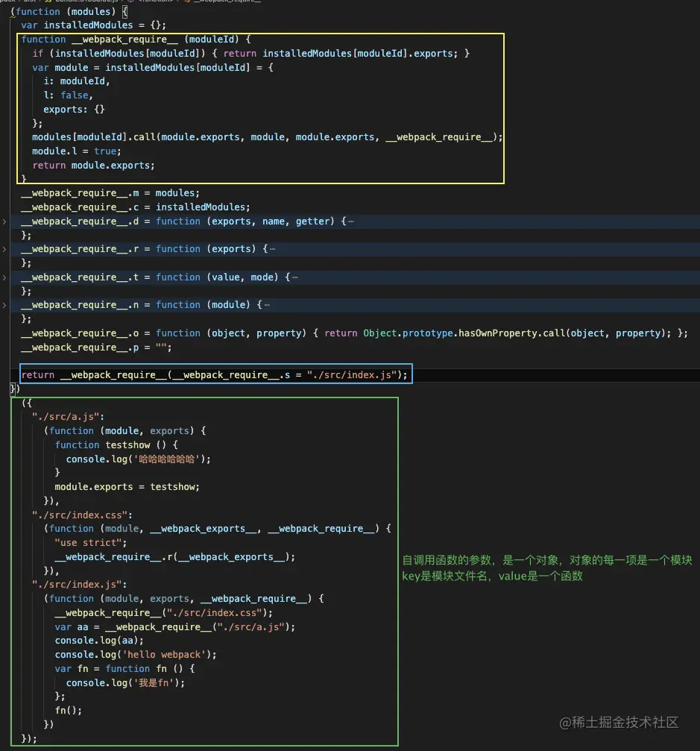This screenshot has width=700, height=751.
Task: Unfold the __webpack_require__.n function using gutter chevron
Action: tap(4, 305)
